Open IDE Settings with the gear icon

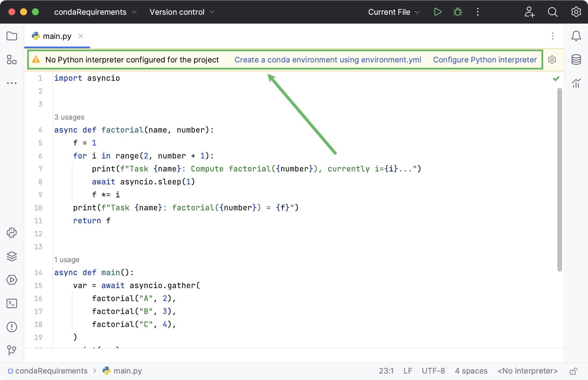pos(576,12)
